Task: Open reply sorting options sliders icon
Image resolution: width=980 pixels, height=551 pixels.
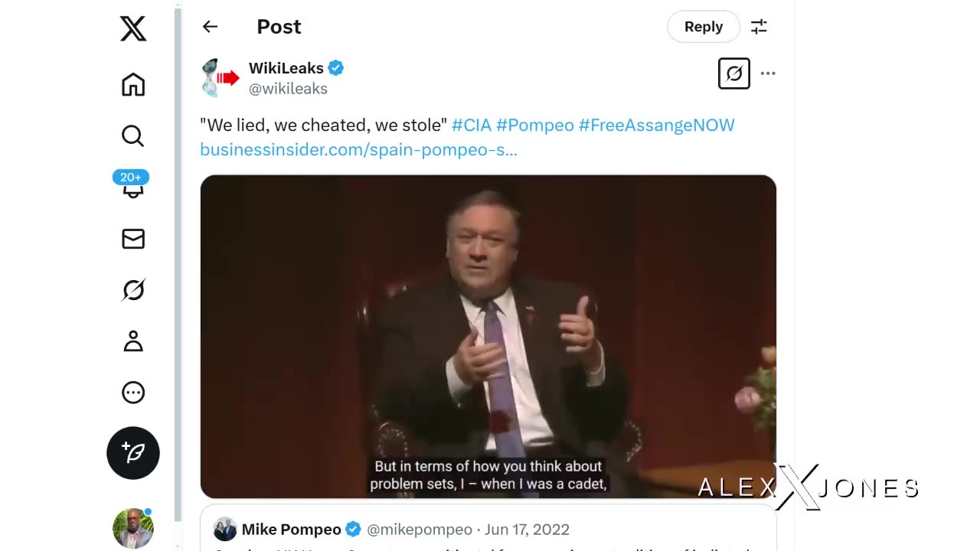Action: [x=759, y=27]
